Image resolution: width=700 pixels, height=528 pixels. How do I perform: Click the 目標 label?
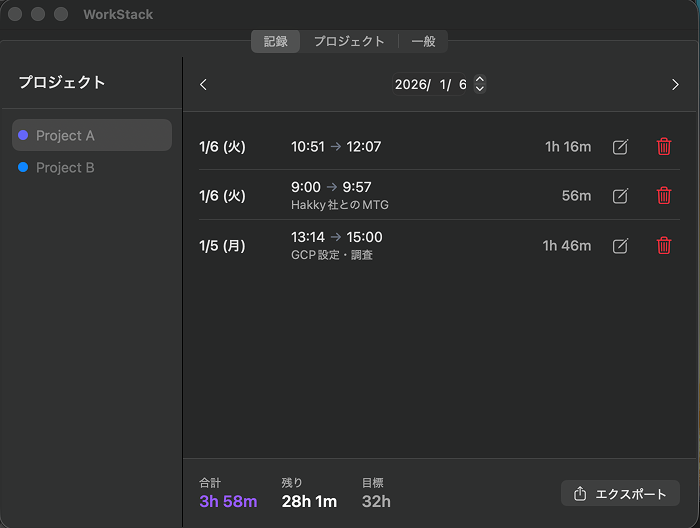(x=373, y=482)
